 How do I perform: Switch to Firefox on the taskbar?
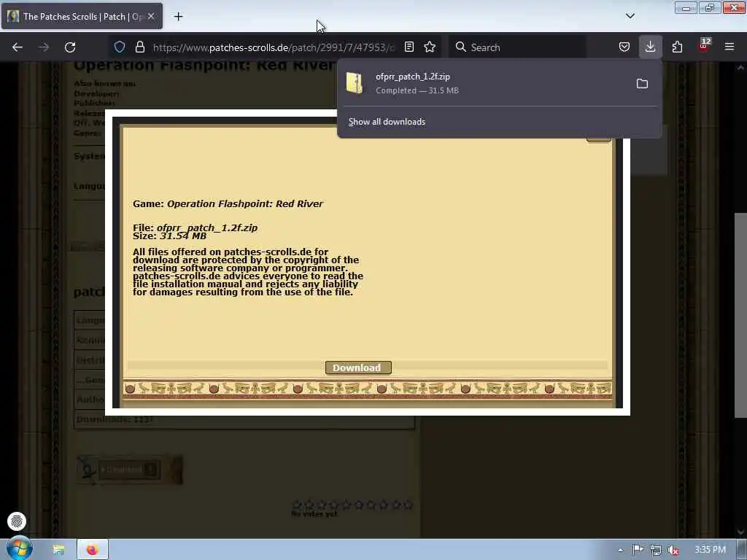point(93,550)
